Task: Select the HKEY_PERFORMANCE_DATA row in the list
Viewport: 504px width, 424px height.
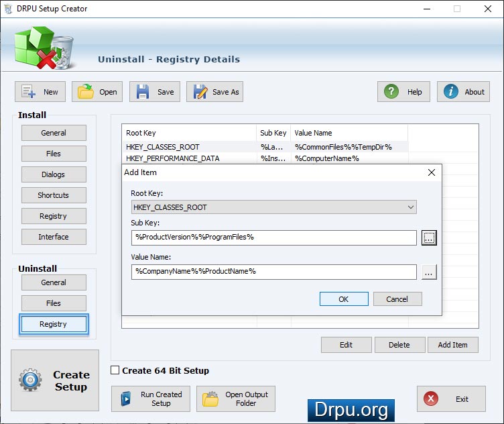Action: click(265, 158)
